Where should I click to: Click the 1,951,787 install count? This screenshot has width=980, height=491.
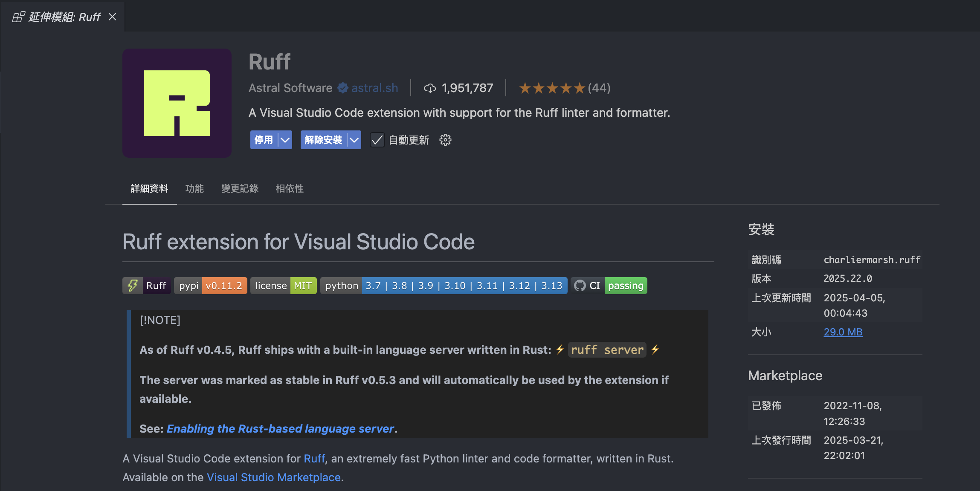click(467, 88)
